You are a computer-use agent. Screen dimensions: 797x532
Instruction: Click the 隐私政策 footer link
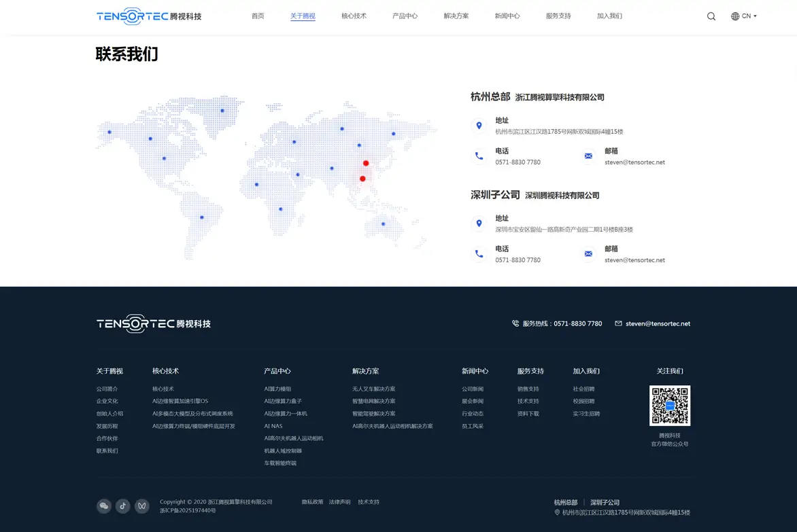click(312, 502)
